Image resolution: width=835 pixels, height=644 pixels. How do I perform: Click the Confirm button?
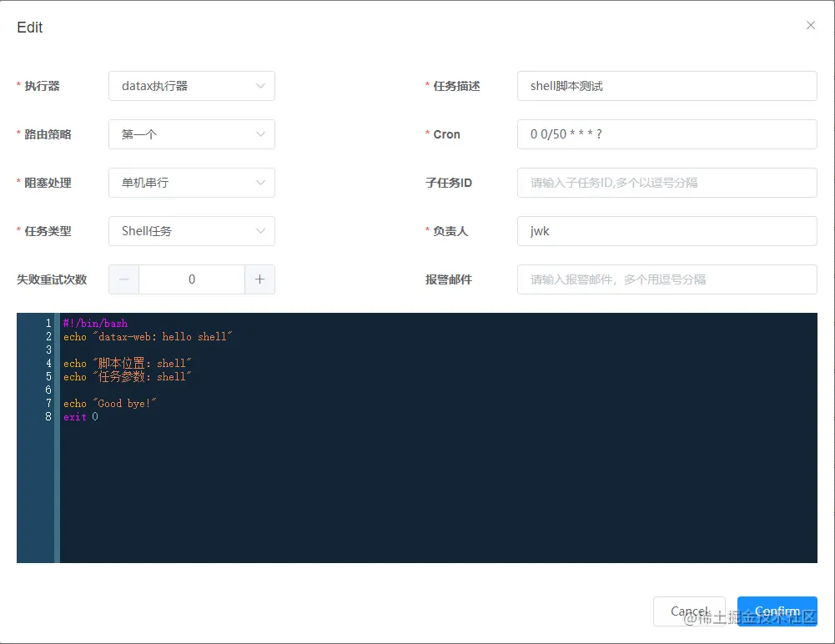tap(777, 611)
